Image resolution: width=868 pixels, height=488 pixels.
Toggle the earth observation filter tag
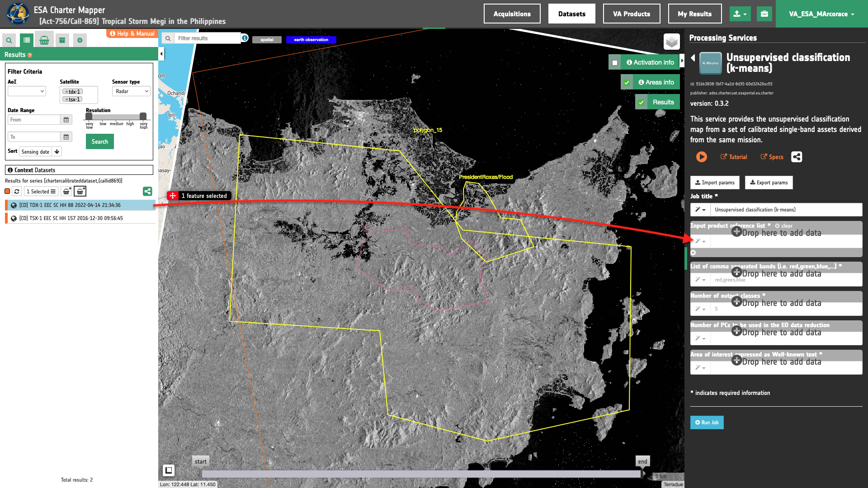pyautogui.click(x=311, y=40)
